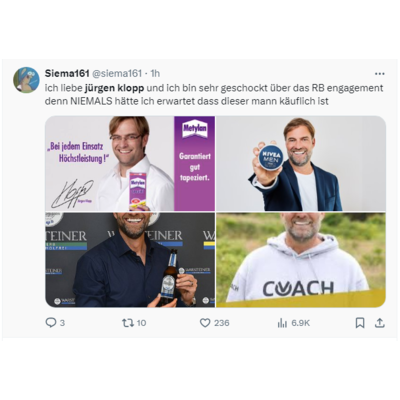Open the COACH hoodie image

pyautogui.click(x=301, y=260)
